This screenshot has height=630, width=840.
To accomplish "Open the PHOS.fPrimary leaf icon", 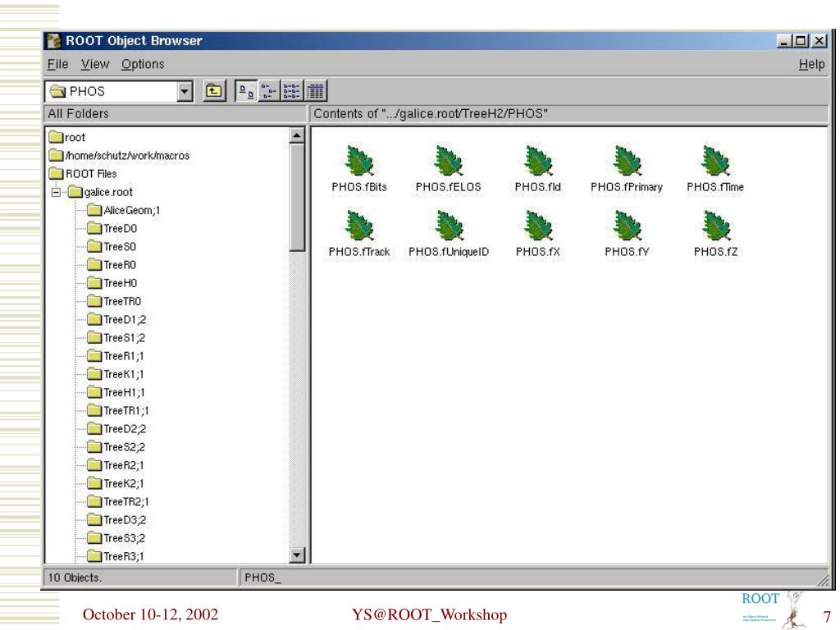I will (627, 161).
